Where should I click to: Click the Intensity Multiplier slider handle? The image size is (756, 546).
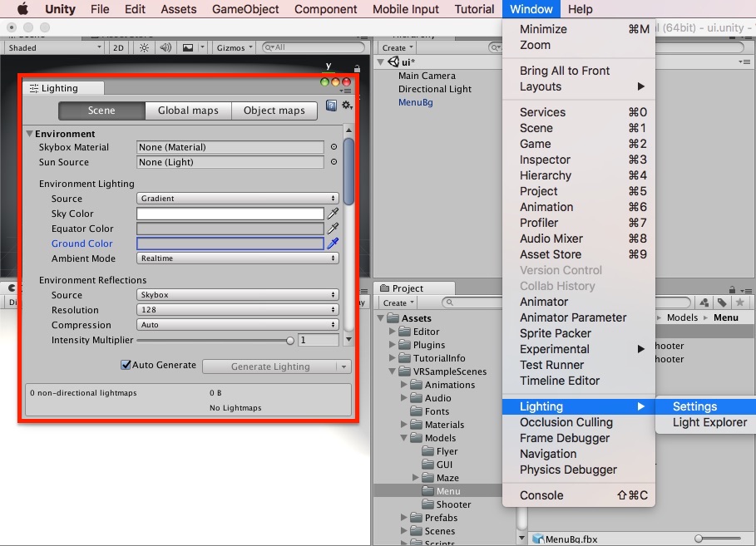pyautogui.click(x=289, y=340)
